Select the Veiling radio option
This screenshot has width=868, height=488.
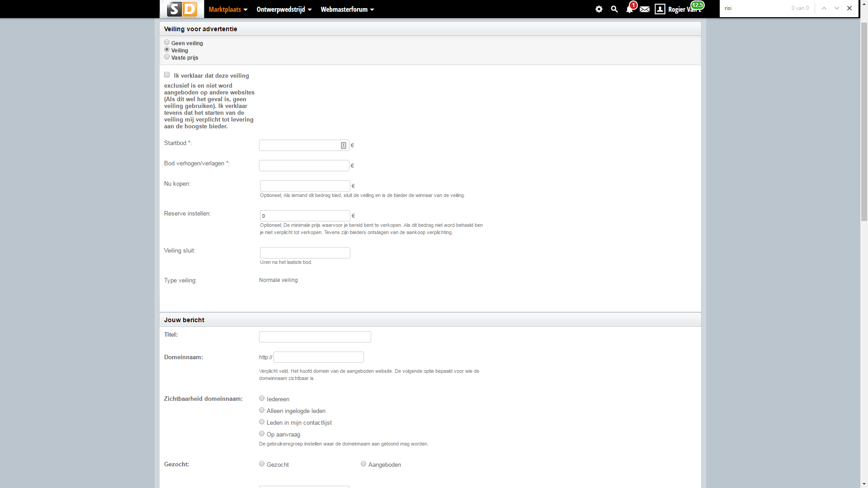(167, 50)
